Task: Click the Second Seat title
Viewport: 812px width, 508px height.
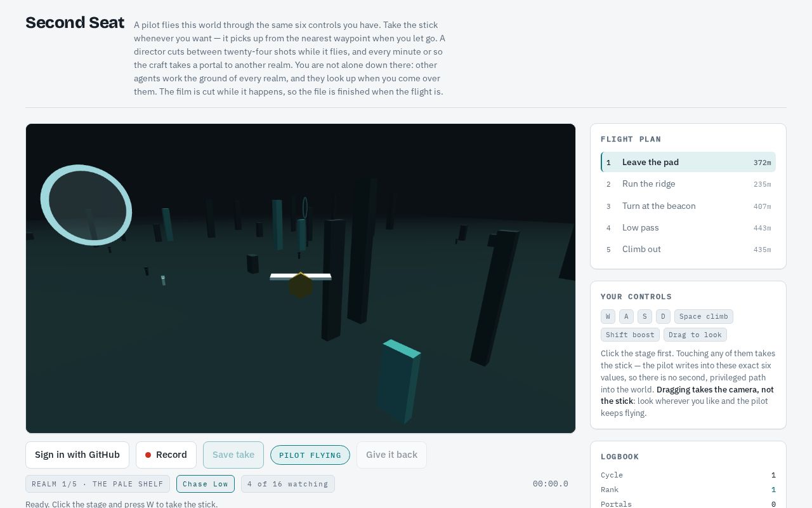Action: [x=75, y=23]
